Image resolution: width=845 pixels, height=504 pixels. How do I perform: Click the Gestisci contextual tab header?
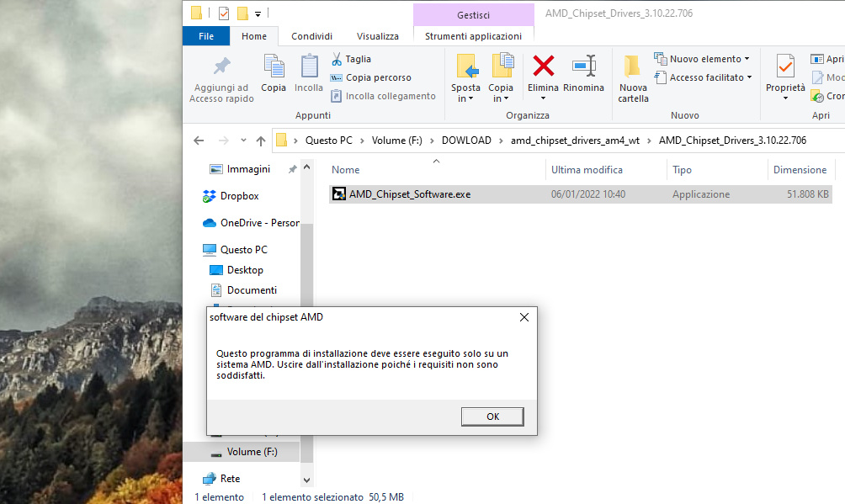click(473, 15)
